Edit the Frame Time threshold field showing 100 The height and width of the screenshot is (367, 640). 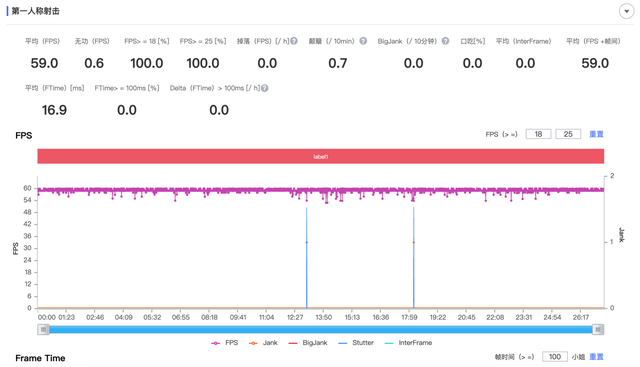coord(555,357)
